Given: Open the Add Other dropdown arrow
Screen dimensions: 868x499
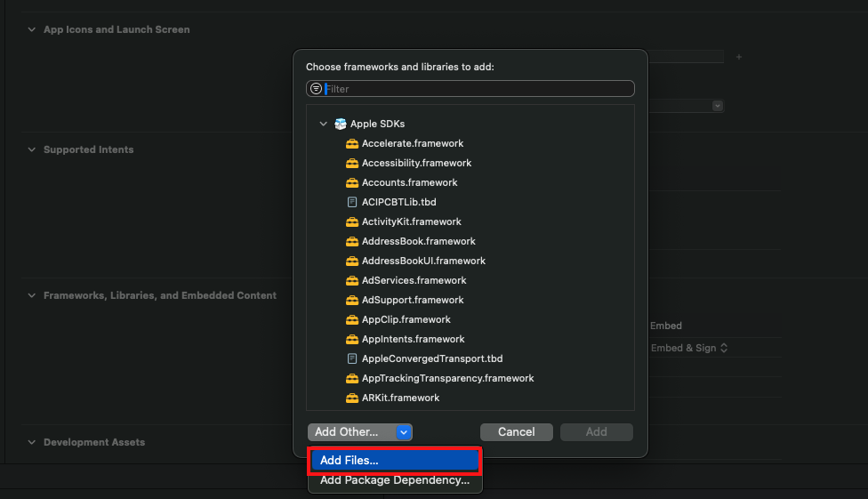Looking at the screenshot, I should point(404,432).
